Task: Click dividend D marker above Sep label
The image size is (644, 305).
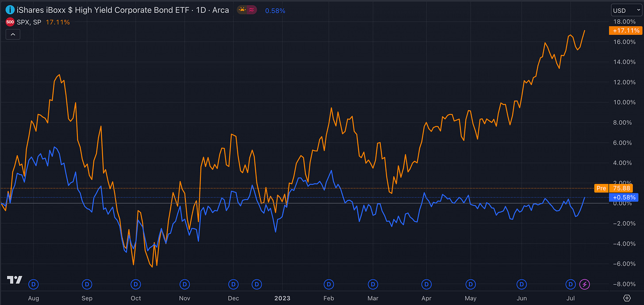Action: point(88,284)
